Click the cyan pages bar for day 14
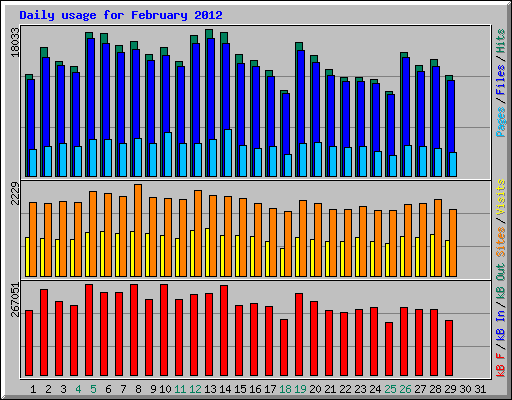 pos(228,153)
